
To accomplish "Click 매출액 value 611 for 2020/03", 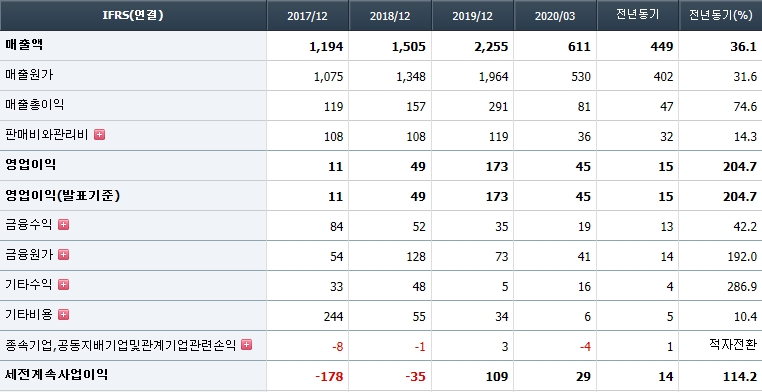I will [x=580, y=47].
